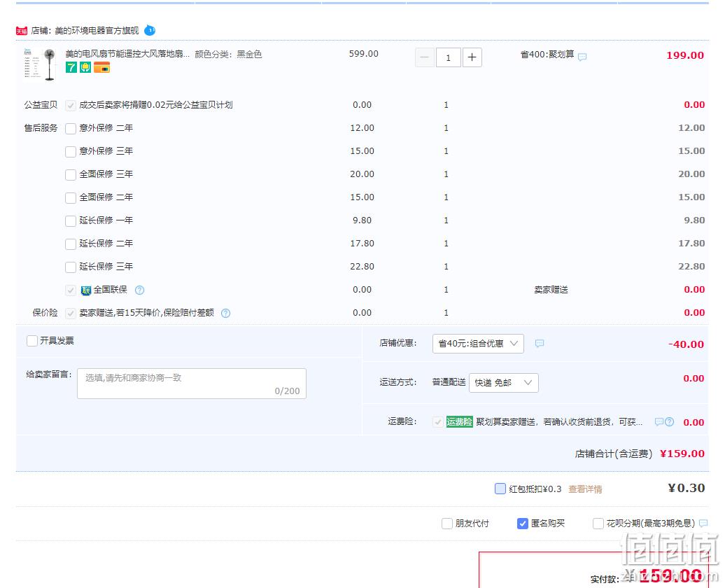
Task: Click the comment bubble icon in 运费险 row
Action: 659,422
